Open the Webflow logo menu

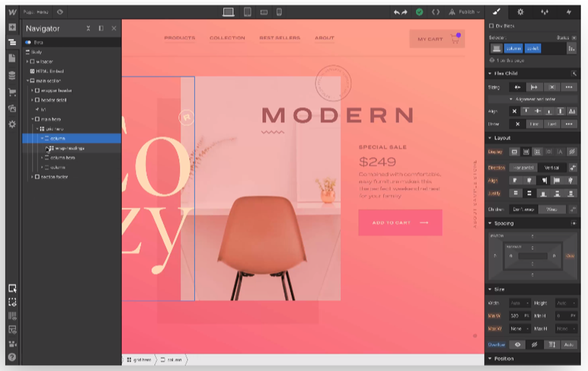click(12, 12)
